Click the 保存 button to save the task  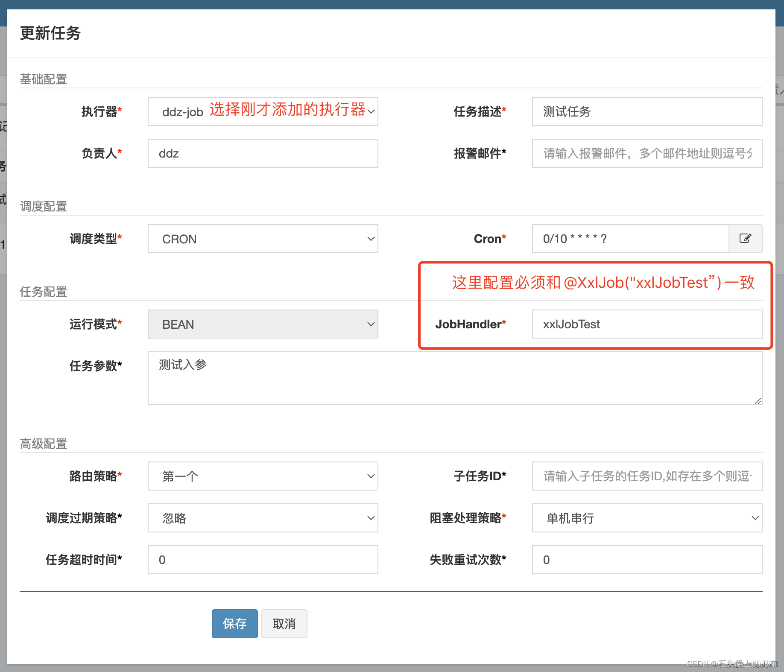click(x=234, y=624)
